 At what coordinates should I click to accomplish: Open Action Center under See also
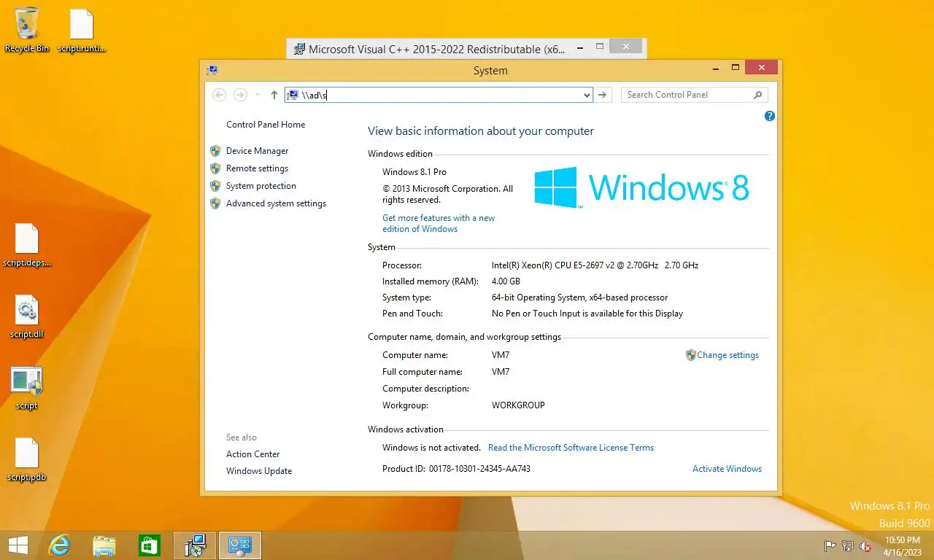(252, 454)
